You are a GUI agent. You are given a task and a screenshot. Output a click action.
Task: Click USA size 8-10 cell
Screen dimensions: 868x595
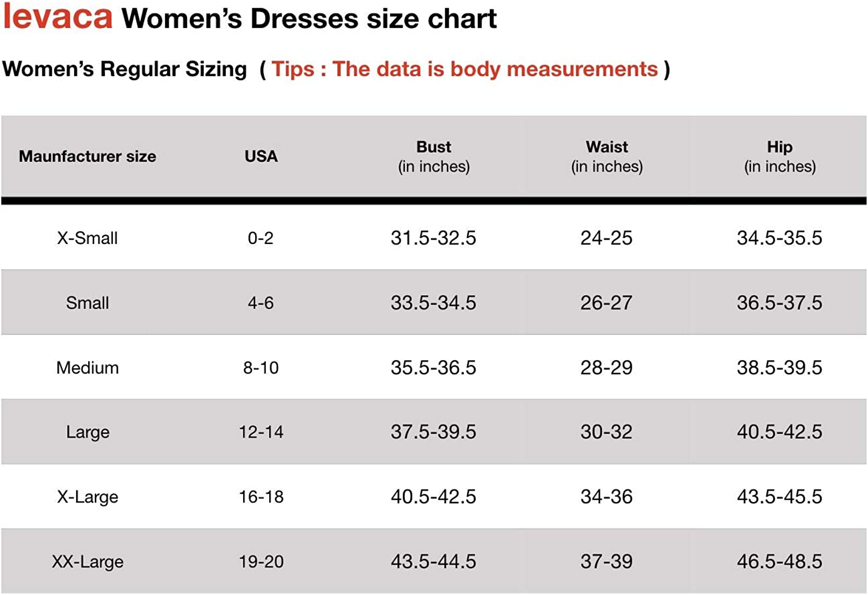coord(261,368)
